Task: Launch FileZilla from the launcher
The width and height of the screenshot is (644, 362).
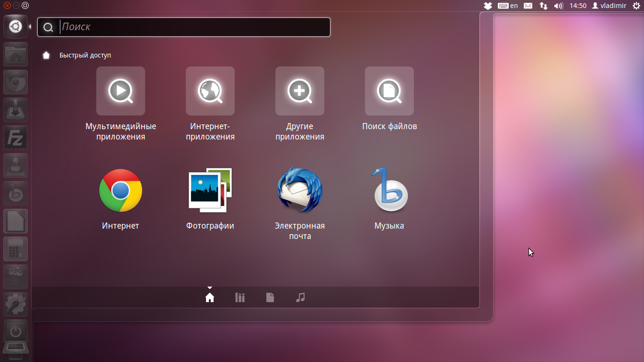Action: coord(16,138)
